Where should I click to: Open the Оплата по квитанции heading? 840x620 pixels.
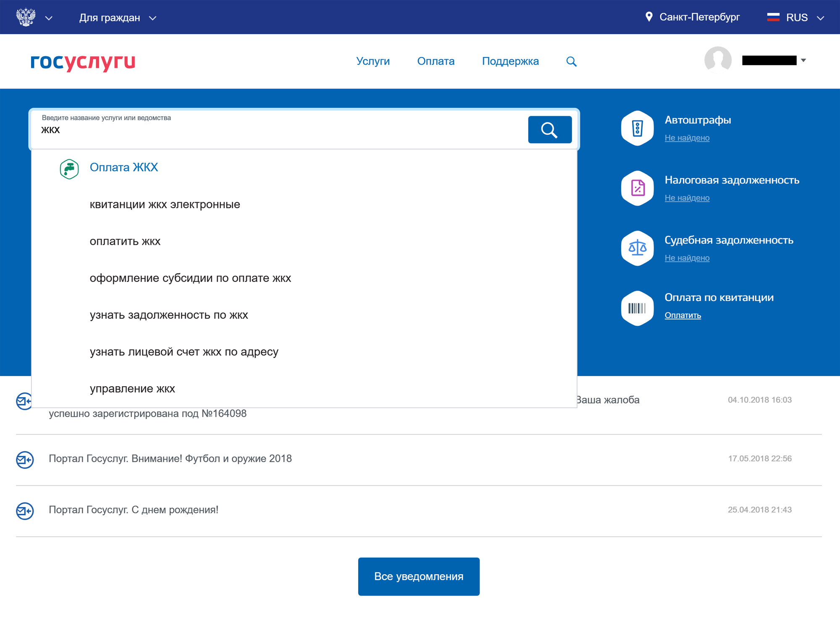719,298
